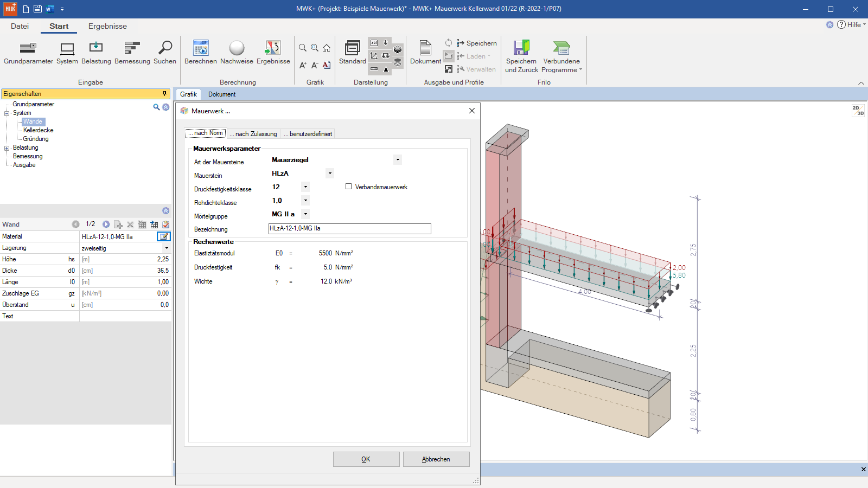Toggle the exploded layers display icon
This screenshot has width=868, height=488.
398,62
